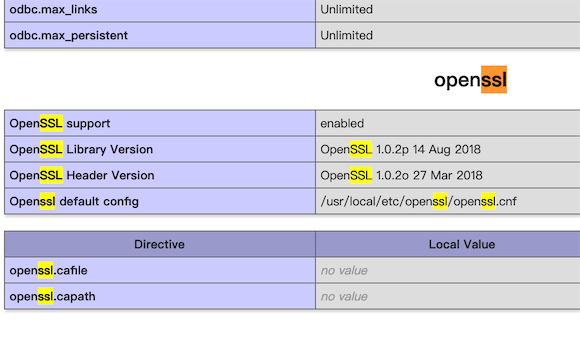Select the Unlimited value for odbc.max_persistent
Viewport: 580px width, 360px height.
(346, 36)
